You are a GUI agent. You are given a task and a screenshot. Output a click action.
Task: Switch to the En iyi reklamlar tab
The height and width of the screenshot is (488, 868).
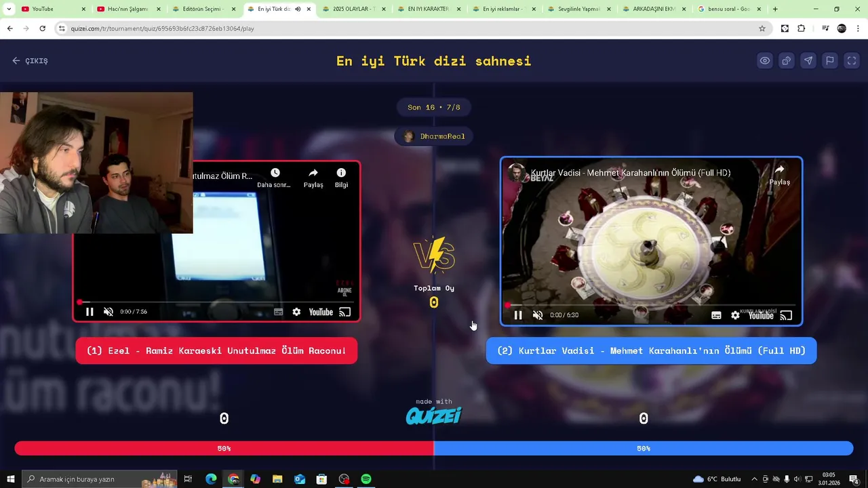tap(502, 9)
